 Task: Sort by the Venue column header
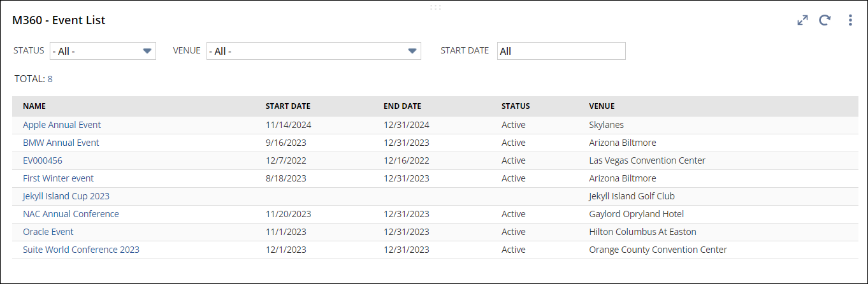click(x=602, y=106)
